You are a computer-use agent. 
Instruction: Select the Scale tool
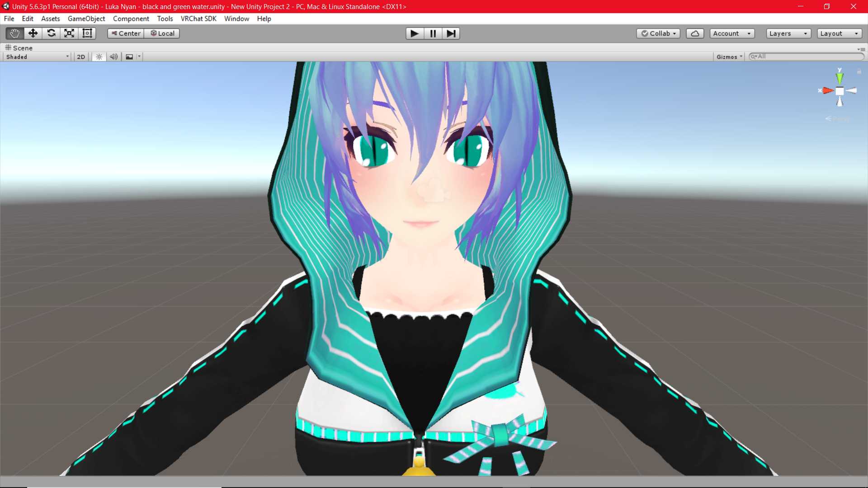pos(69,33)
